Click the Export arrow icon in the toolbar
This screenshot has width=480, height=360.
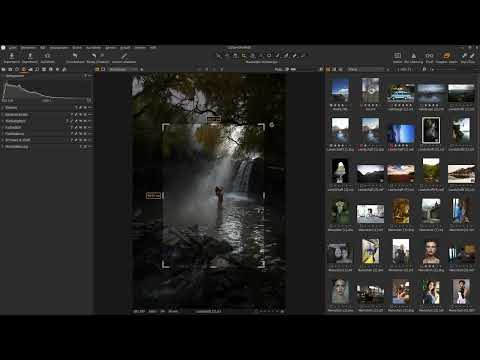tap(30, 56)
